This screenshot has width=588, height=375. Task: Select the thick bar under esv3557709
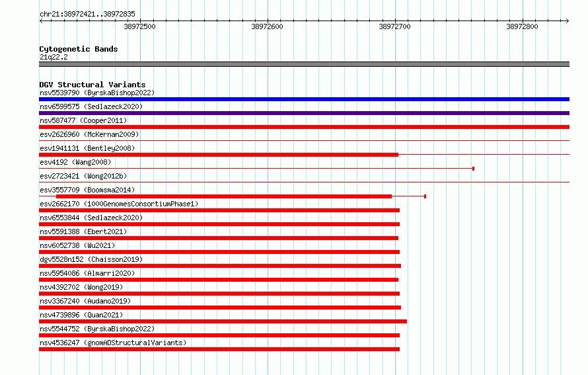pos(224,196)
